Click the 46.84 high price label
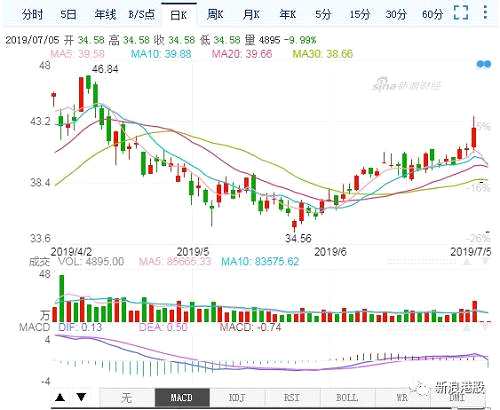Image resolution: width=500 pixels, height=410 pixels. coord(105,69)
